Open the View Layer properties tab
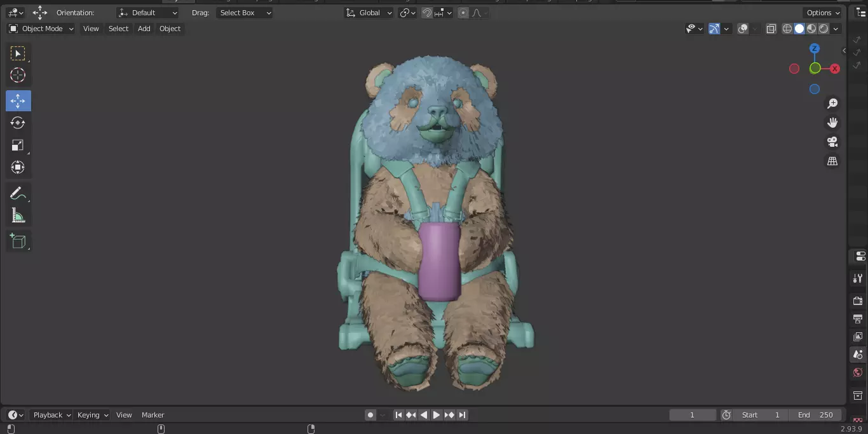This screenshot has height=434, width=868. point(858,337)
